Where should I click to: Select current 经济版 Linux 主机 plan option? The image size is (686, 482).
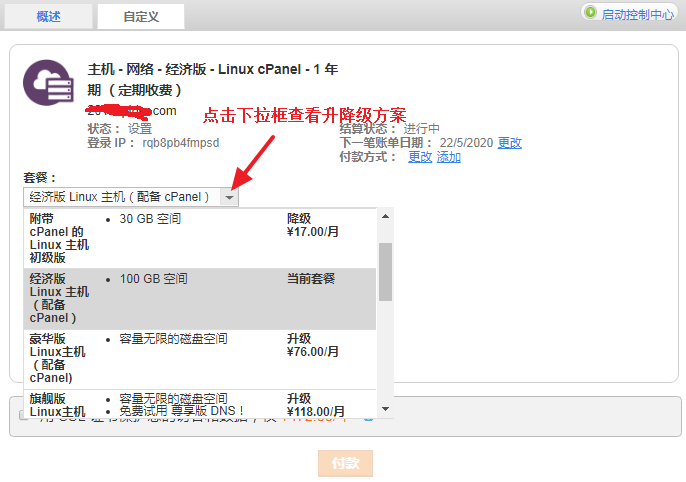tap(200, 299)
